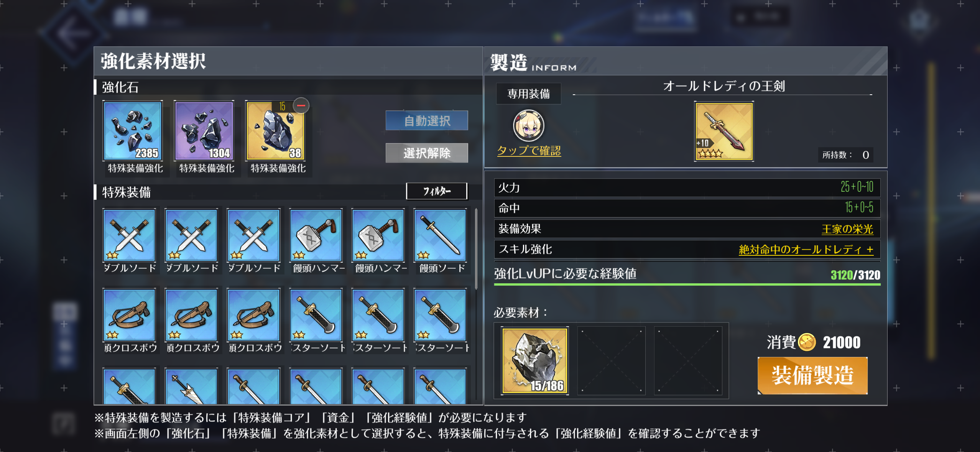Select the 饅頭ソード sword item
Screen dimensions: 980x452
click(x=440, y=235)
